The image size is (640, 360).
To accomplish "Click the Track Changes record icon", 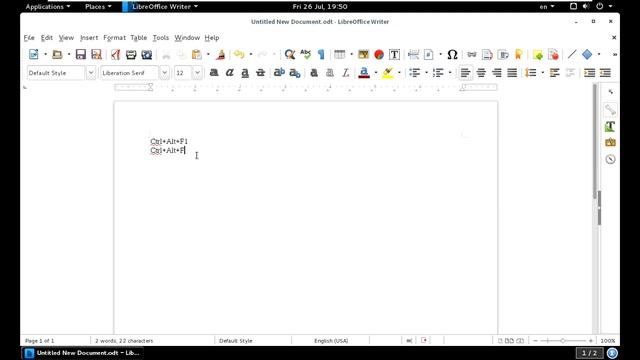I will point(553,54).
